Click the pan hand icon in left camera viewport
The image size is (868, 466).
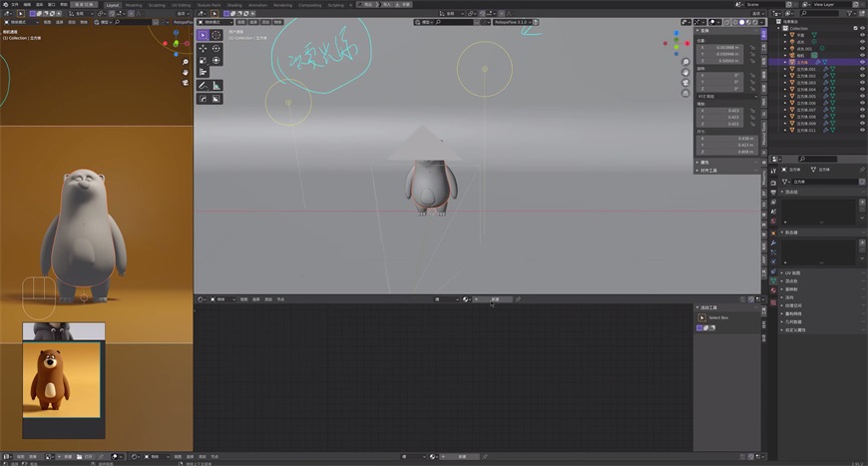coord(185,72)
